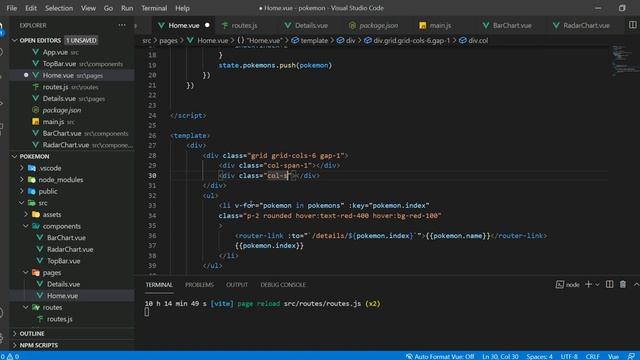This screenshot has height=360, width=640.
Task: Show the Output panel tab
Action: tap(237, 284)
